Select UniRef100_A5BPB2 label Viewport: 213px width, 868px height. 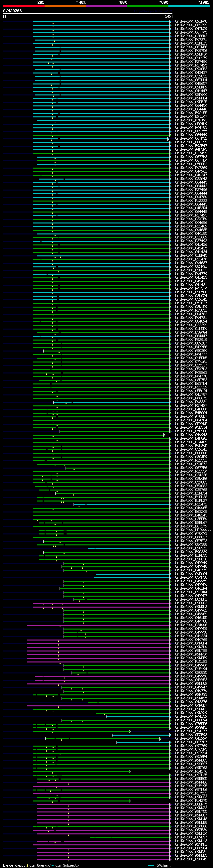(x=191, y=164)
